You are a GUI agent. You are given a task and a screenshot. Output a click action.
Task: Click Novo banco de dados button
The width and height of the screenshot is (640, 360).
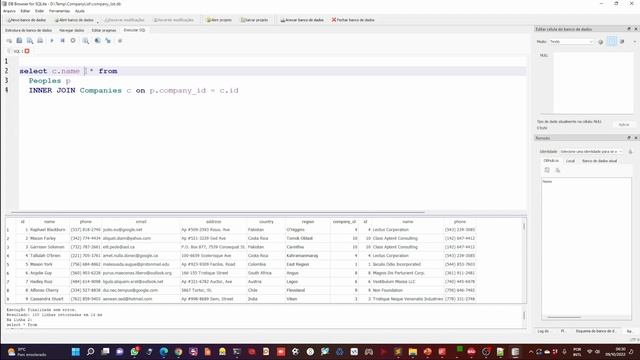(x=27, y=20)
